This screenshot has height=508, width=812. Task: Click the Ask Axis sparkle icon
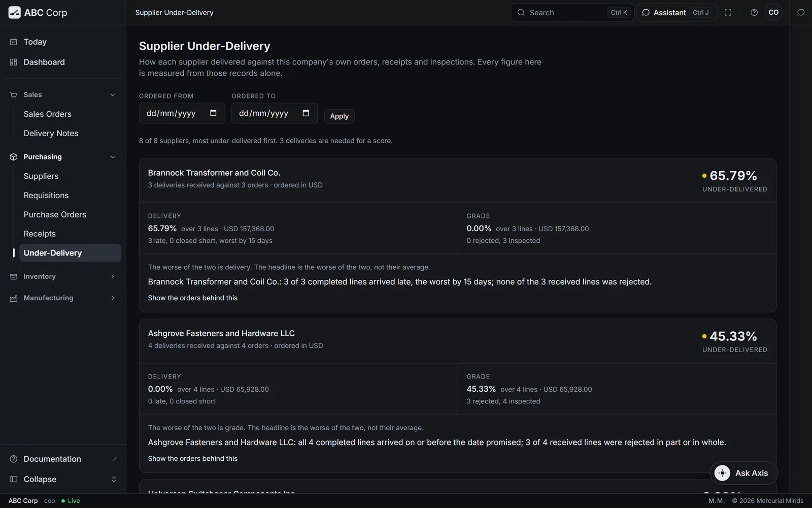click(722, 473)
